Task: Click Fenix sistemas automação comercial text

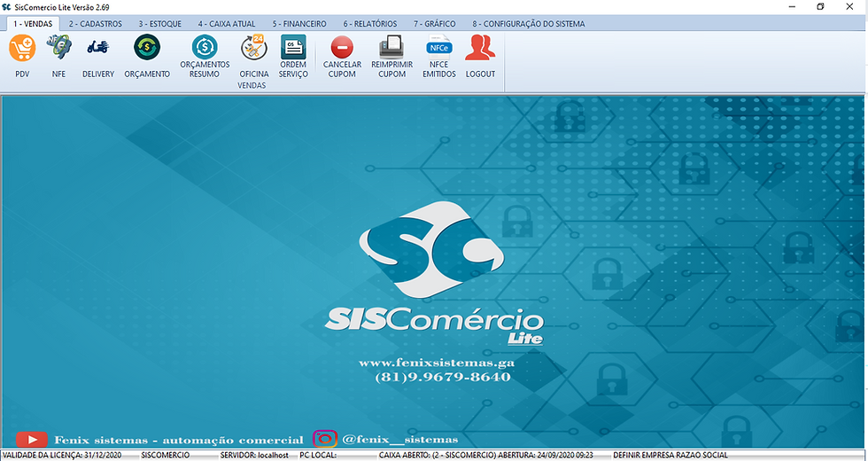Action: tap(179, 441)
